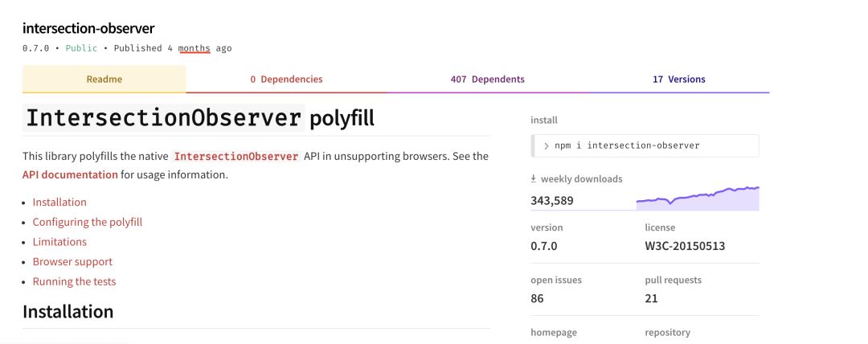Click the 343,589 downloads count
Screen dimensions: 868x344
pos(552,200)
